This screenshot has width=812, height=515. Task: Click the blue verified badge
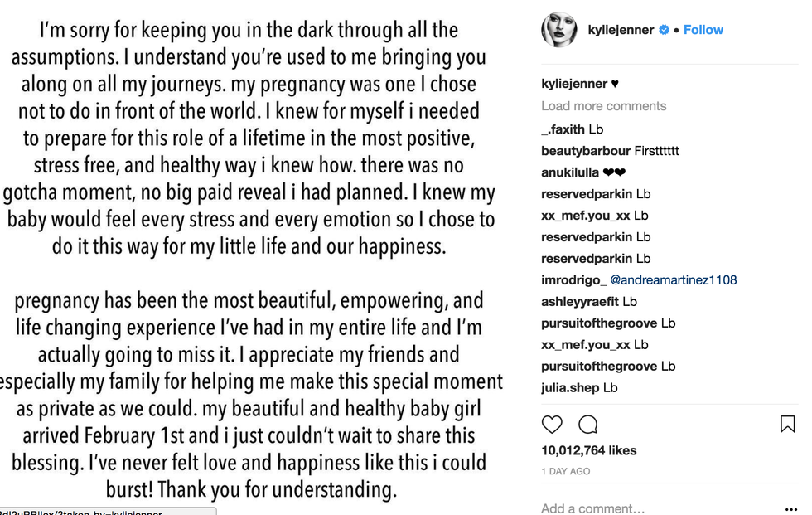pyautogui.click(x=664, y=30)
